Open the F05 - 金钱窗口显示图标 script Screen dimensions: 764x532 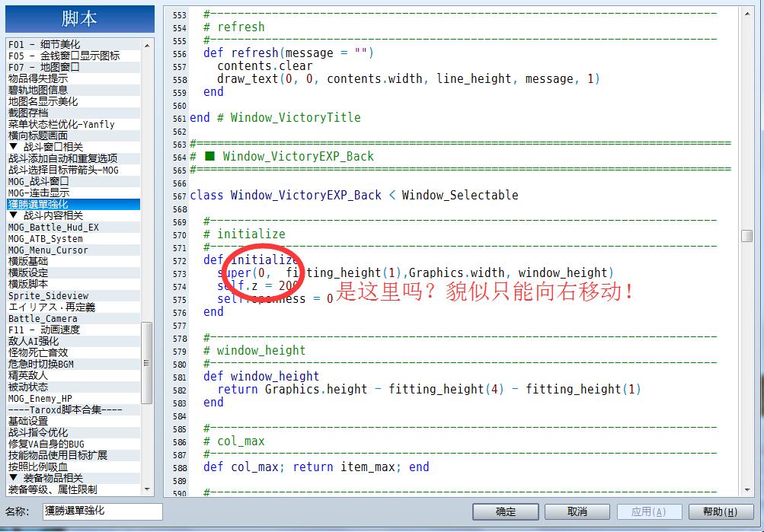(74, 56)
